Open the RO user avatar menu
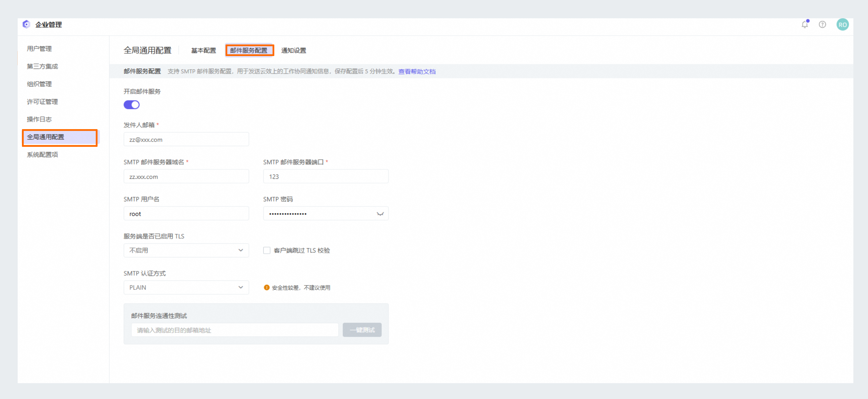Image resolution: width=868 pixels, height=399 pixels. pos(842,24)
